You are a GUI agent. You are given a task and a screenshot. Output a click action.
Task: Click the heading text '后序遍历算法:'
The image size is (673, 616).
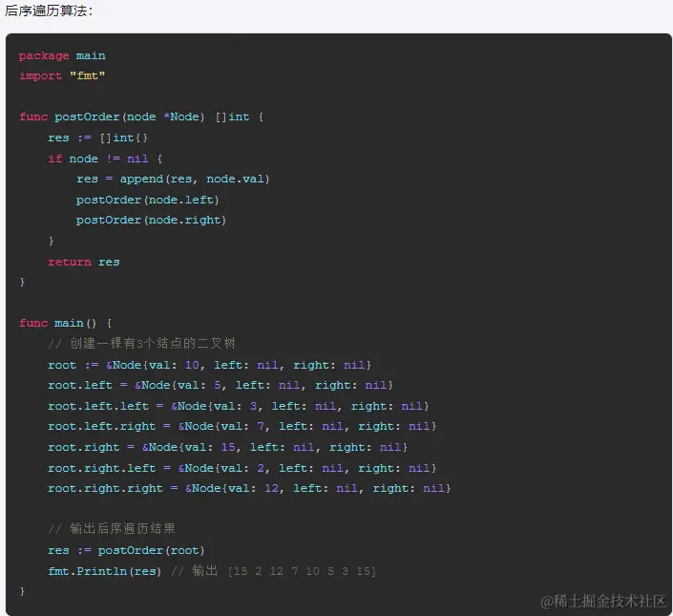click(x=49, y=11)
